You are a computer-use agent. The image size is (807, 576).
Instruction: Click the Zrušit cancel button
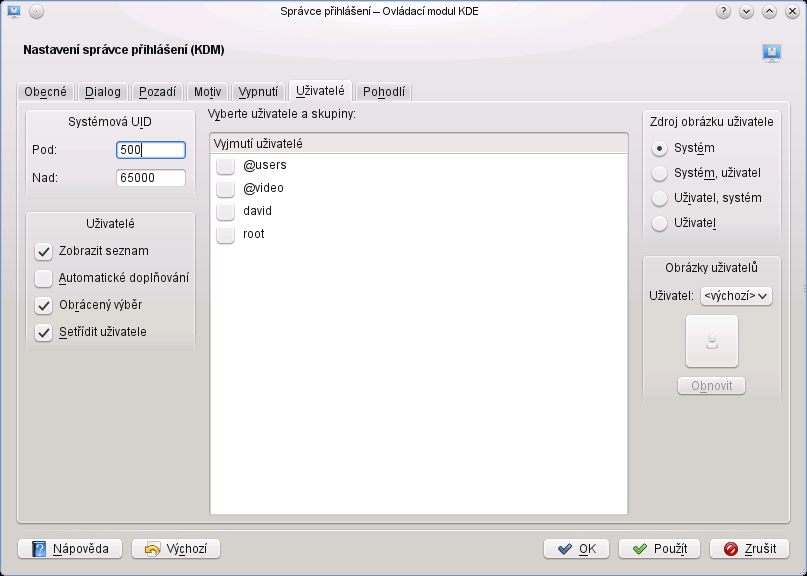[749, 549]
